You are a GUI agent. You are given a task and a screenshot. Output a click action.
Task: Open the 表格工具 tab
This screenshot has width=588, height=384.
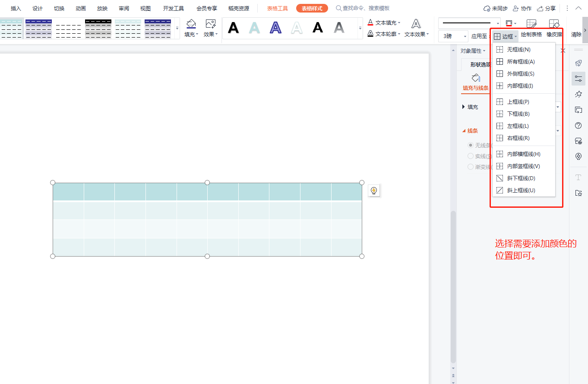[x=278, y=8]
